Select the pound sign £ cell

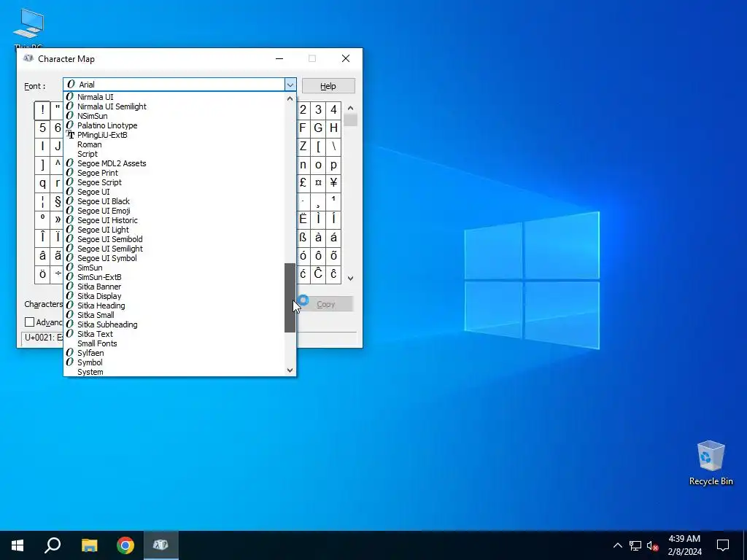303,183
